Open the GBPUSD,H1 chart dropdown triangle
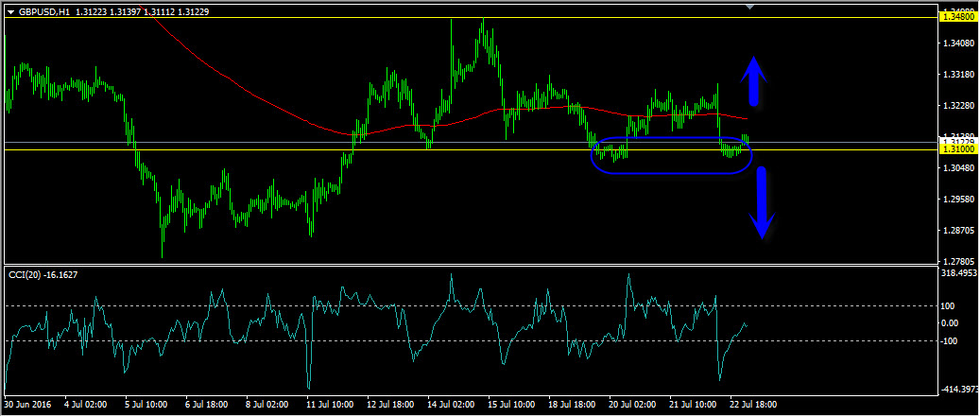 (x=10, y=11)
